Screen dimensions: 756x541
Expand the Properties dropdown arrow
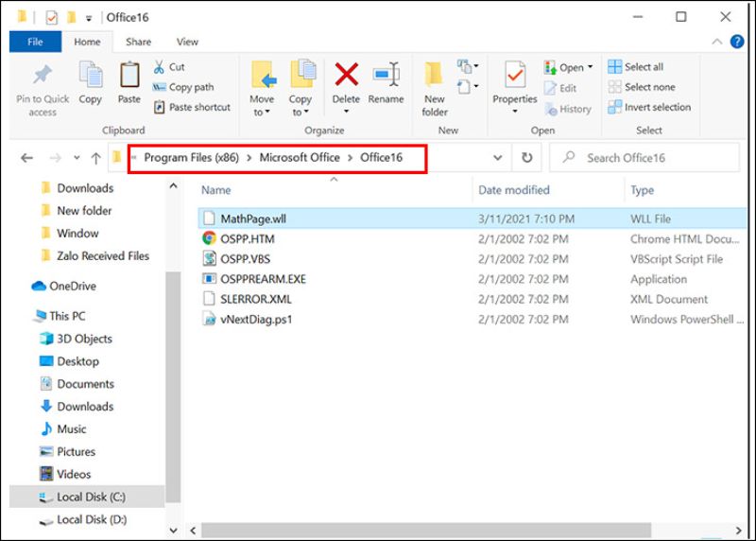coord(515,112)
